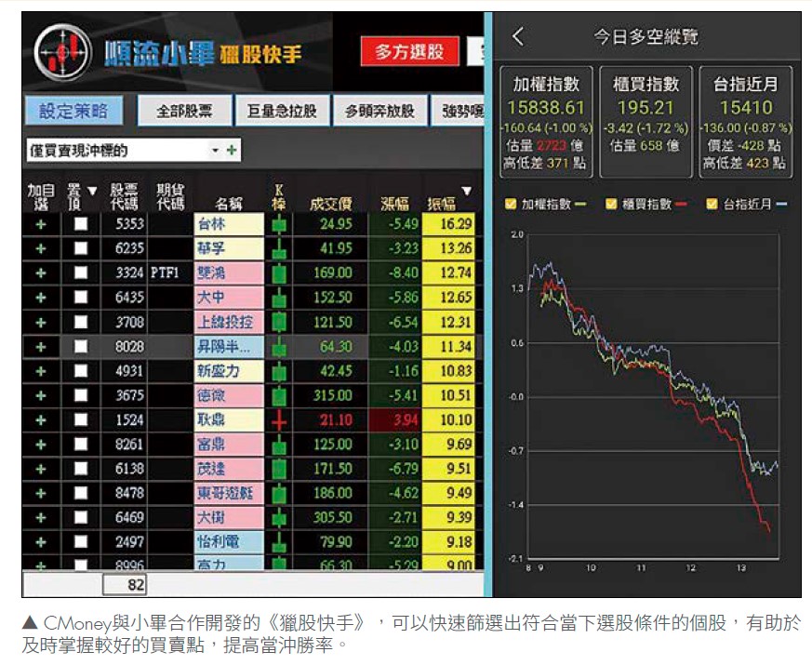The image size is (812, 665).
Task: Click the blue line swatch beside 台指近月
Action: pyautogui.click(x=781, y=204)
